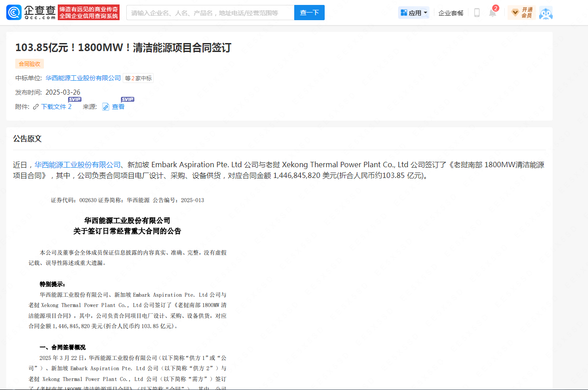Open notifications bell icon
This screenshot has height=390, width=588.
[493, 13]
